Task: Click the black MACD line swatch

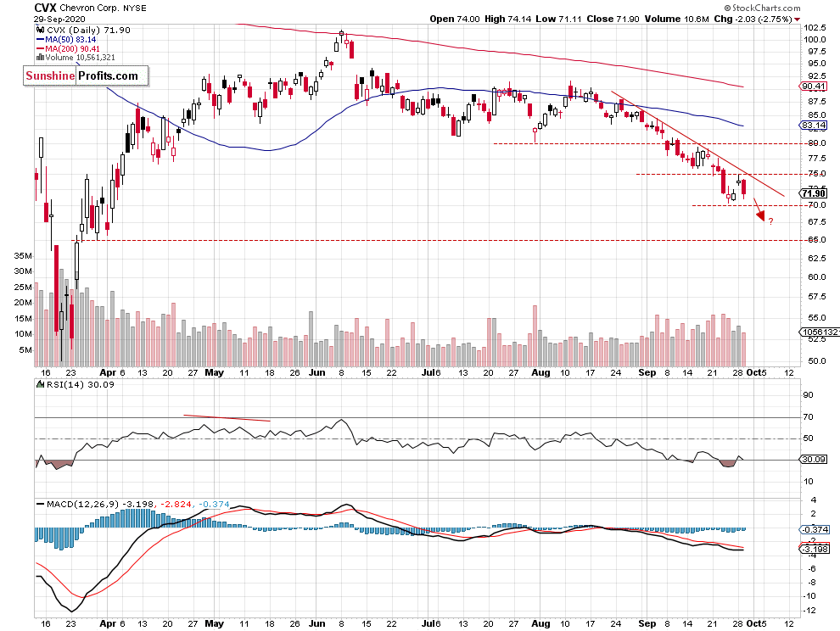Action: click(x=40, y=505)
